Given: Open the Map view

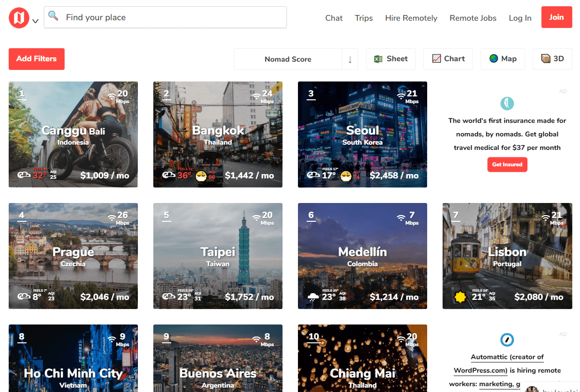Looking at the screenshot, I should pos(502,59).
